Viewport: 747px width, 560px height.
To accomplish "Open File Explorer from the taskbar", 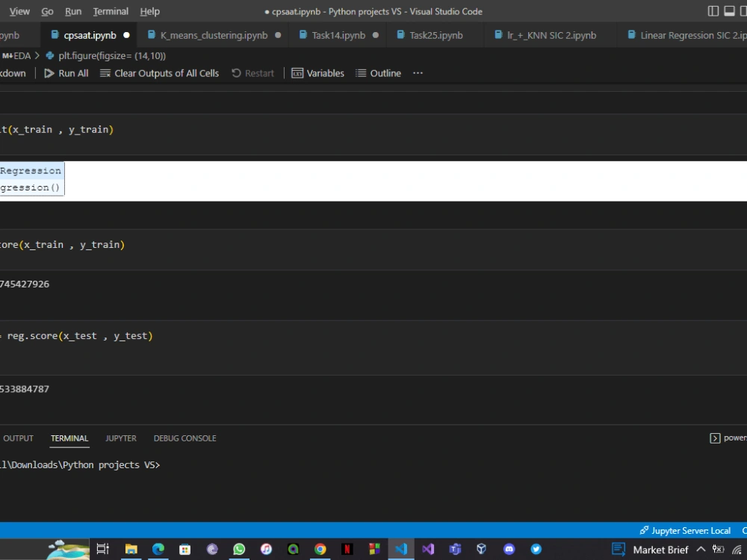I will (131, 549).
